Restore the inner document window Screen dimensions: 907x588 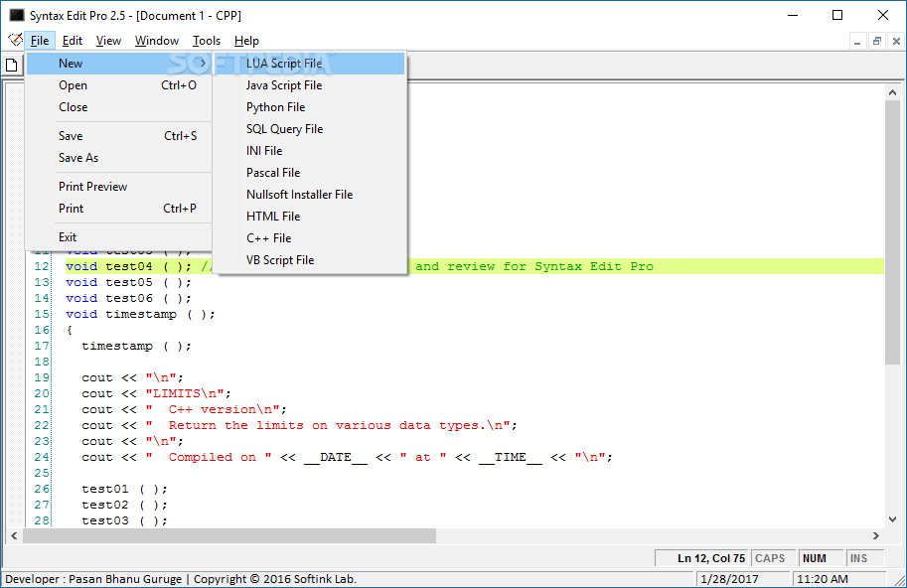point(877,41)
